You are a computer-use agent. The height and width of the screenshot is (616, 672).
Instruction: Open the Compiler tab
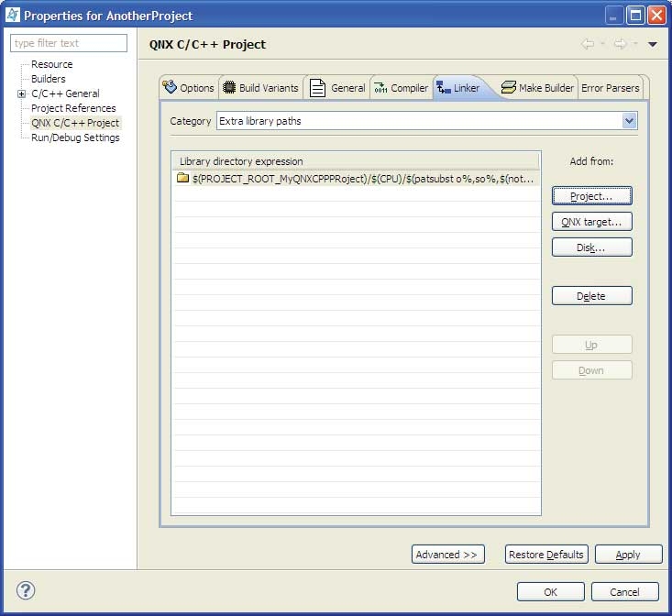point(401,88)
